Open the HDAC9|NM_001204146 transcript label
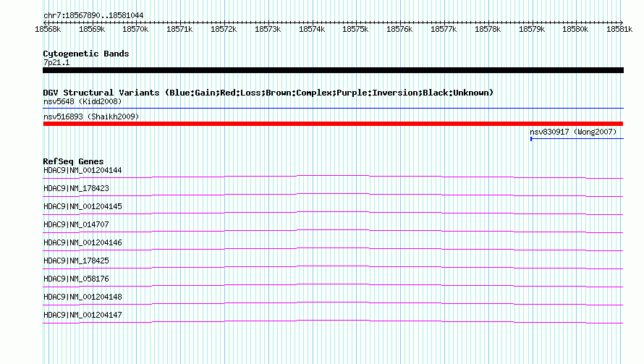This screenshot has width=644, height=364. pos(82,242)
